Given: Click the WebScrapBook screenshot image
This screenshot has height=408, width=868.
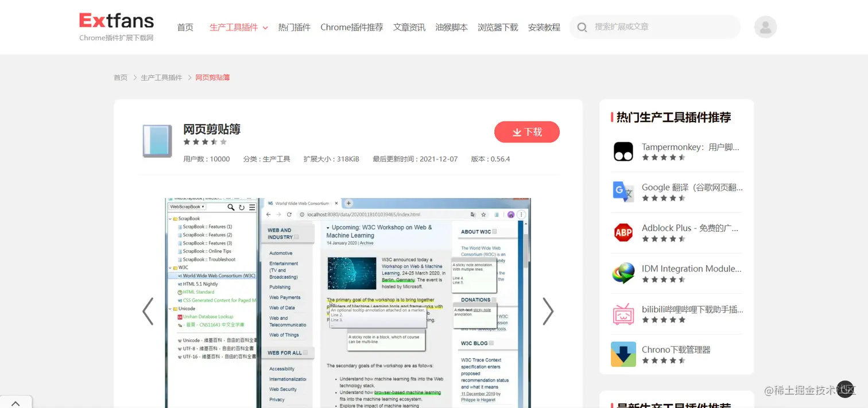Looking at the screenshot, I should [x=348, y=303].
